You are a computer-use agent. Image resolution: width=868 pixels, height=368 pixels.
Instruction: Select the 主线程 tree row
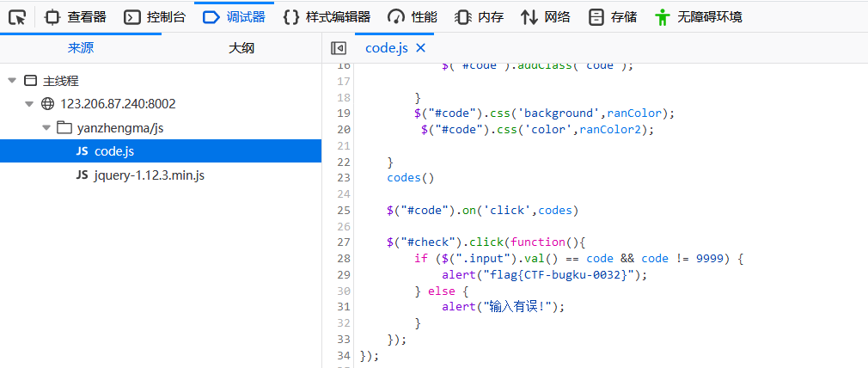[x=161, y=81]
